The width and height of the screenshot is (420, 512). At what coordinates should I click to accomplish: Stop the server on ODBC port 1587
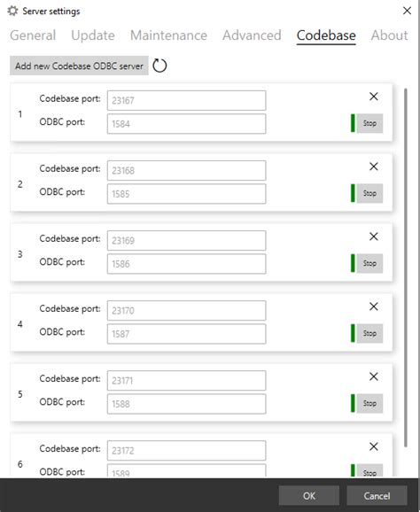tap(369, 333)
